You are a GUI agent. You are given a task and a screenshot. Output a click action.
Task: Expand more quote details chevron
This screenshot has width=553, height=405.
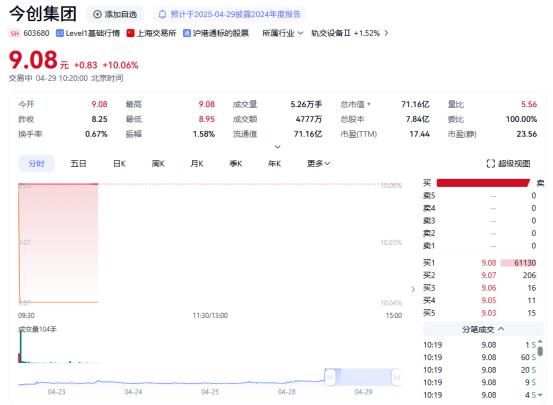click(278, 147)
